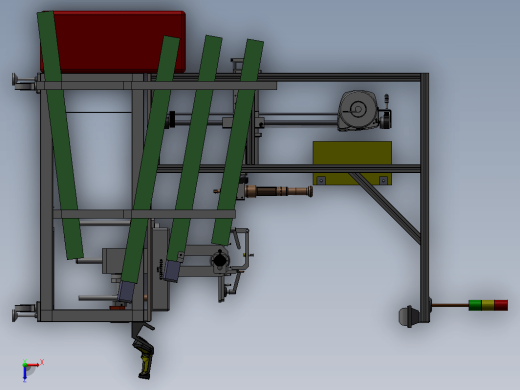
Task: Select the circular clamp with the black center
Action: (x=219, y=260)
